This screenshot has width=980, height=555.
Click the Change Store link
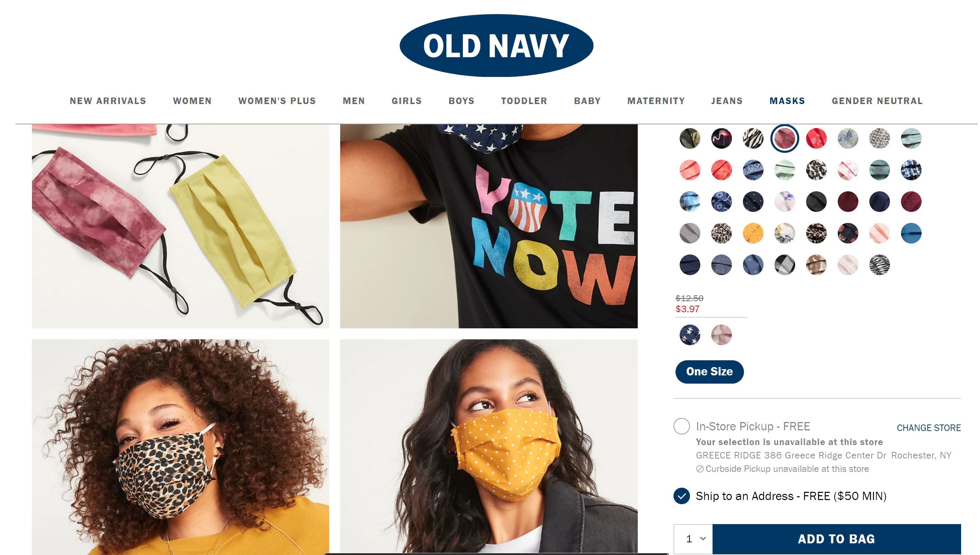click(928, 428)
